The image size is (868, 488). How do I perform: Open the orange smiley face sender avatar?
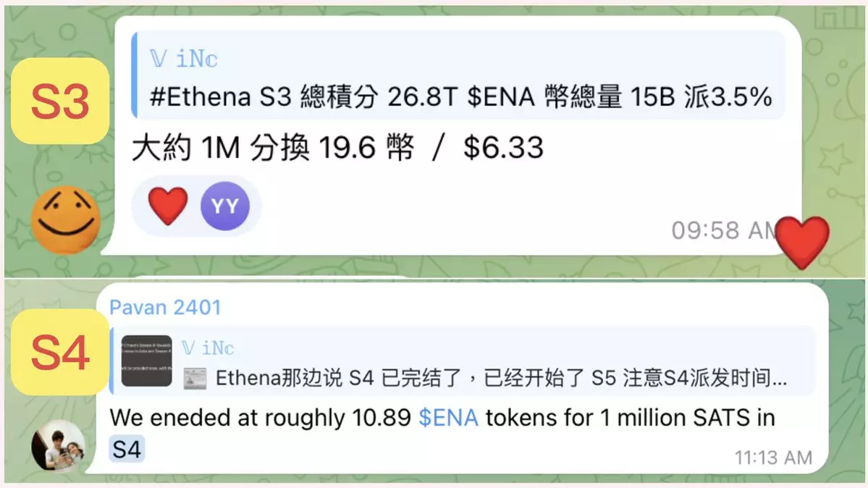click(x=65, y=220)
